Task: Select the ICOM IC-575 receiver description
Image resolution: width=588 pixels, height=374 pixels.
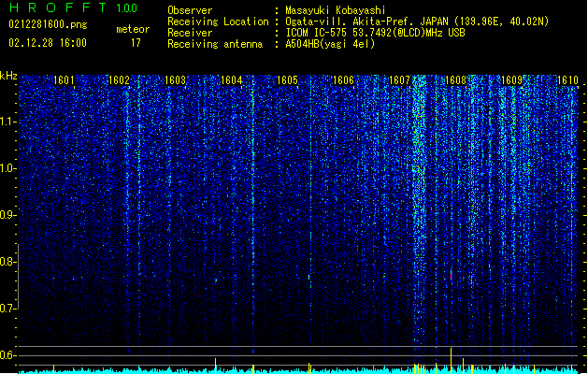Action: coord(375,33)
